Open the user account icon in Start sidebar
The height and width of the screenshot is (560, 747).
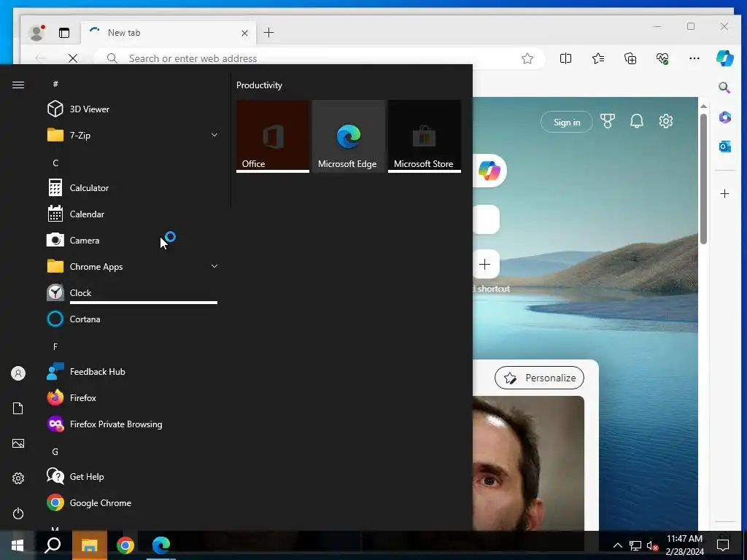pyautogui.click(x=18, y=373)
